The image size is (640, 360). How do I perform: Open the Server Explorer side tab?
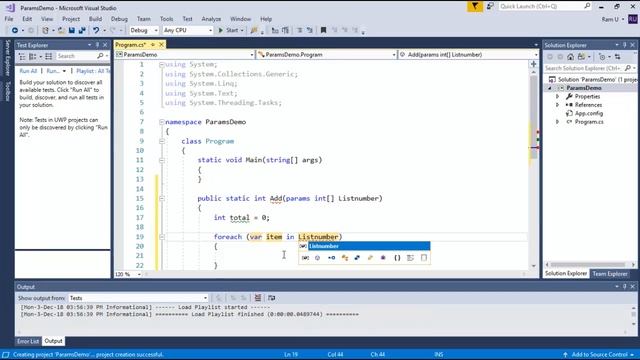pyautogui.click(x=7, y=58)
